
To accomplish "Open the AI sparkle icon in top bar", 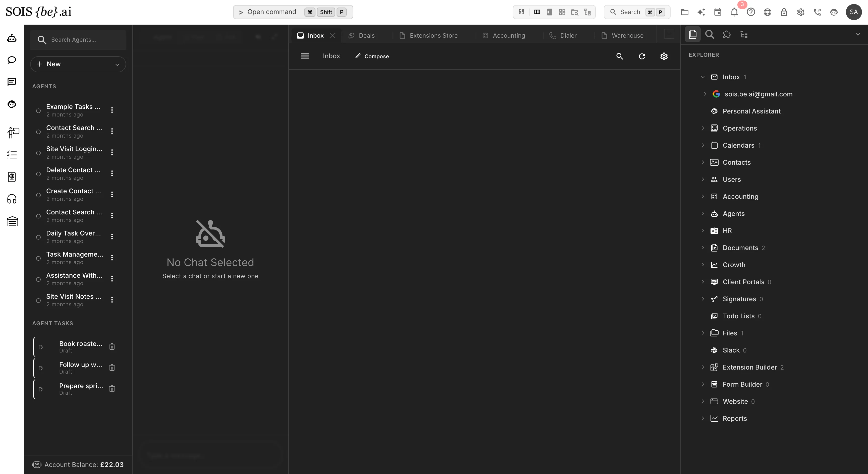I will tap(701, 12).
